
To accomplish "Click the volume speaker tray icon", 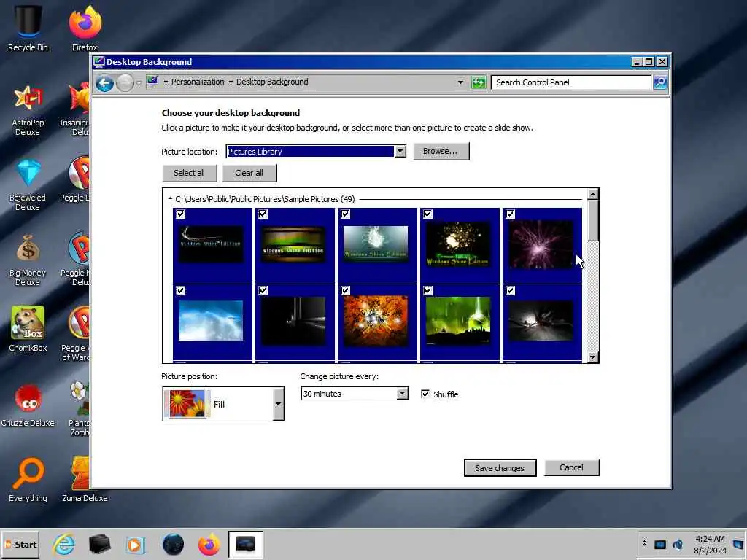I will point(678,544).
